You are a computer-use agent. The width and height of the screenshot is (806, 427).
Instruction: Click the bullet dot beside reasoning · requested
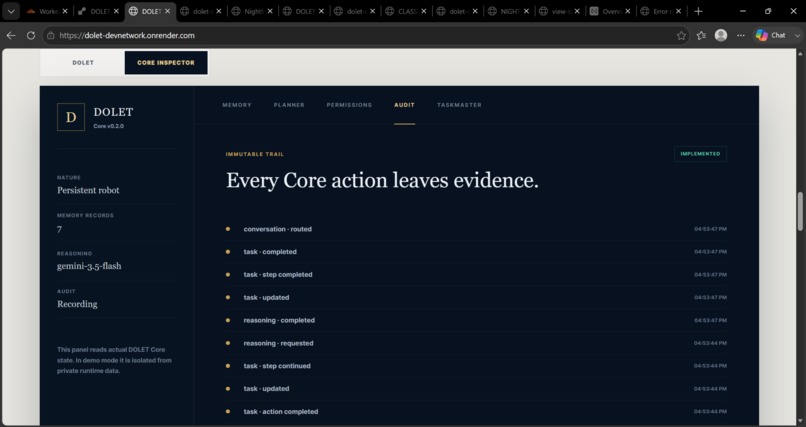(228, 343)
